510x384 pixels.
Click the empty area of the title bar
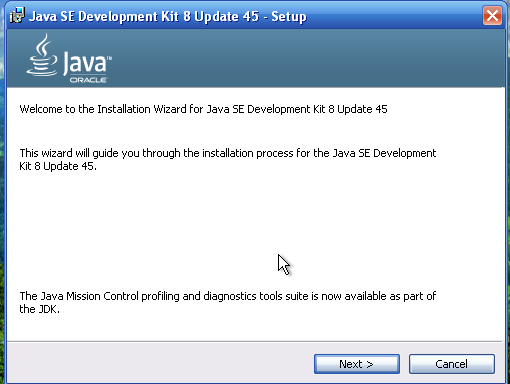pos(393,16)
